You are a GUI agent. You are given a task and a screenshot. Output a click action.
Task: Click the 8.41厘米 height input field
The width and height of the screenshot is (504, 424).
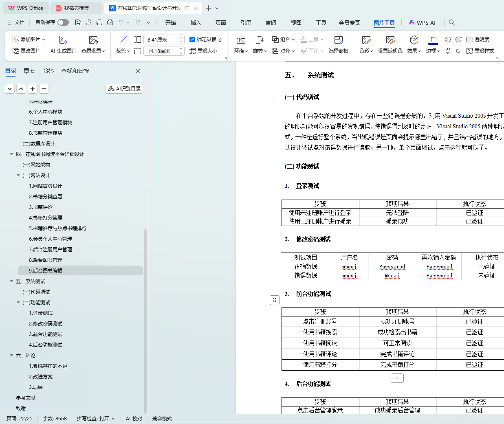click(x=161, y=40)
